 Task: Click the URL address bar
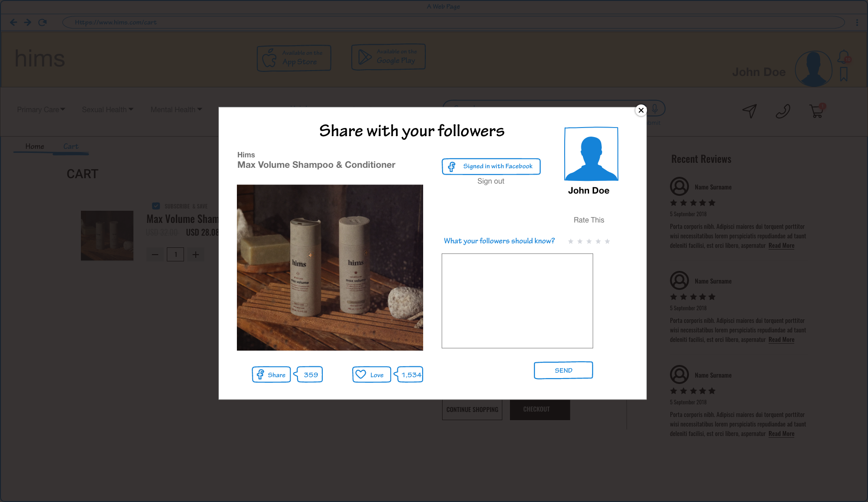click(453, 22)
